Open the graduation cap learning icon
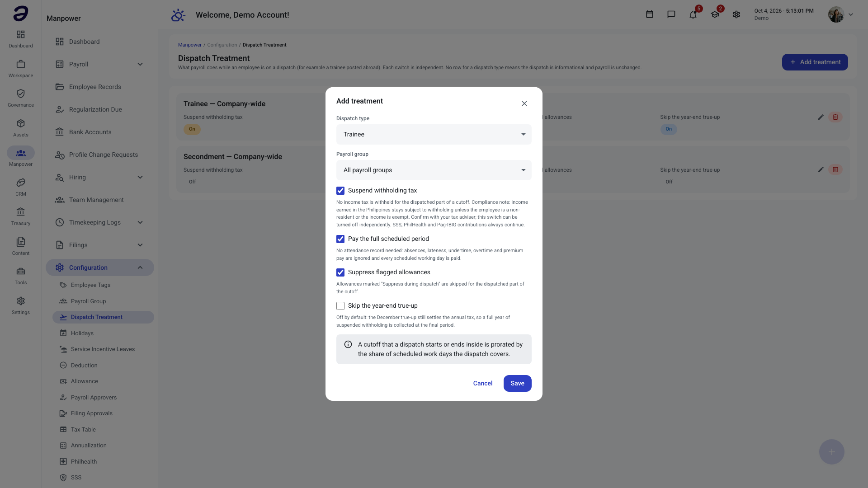Screen dimensions: 868x488 [x=715, y=14]
